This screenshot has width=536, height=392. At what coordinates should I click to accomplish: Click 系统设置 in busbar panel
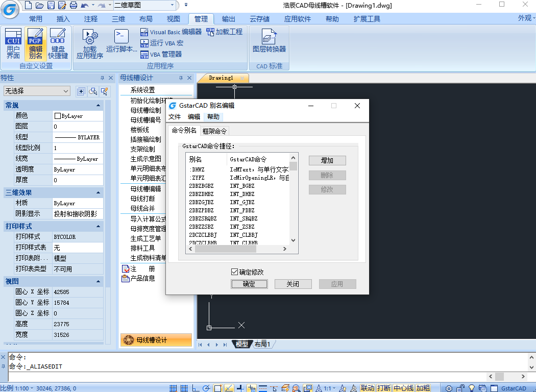142,90
